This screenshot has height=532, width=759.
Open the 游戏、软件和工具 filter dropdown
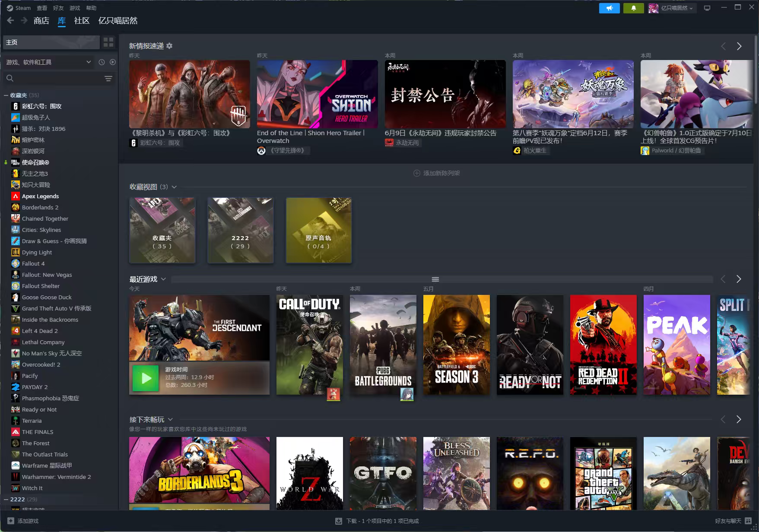(48, 62)
